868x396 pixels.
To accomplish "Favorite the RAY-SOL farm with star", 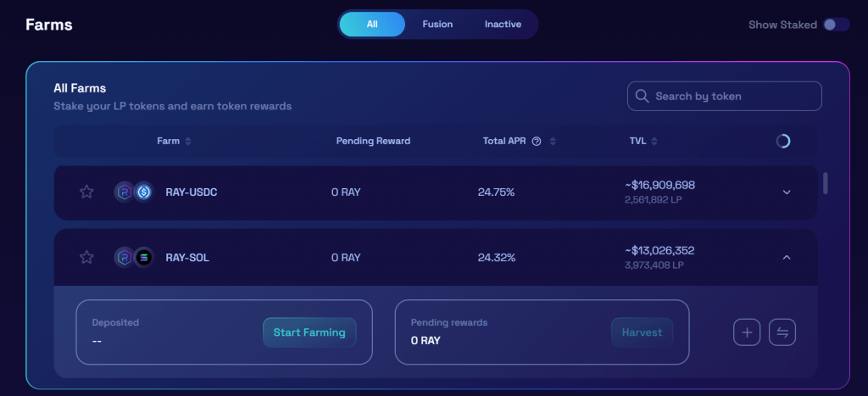I will 86,257.
